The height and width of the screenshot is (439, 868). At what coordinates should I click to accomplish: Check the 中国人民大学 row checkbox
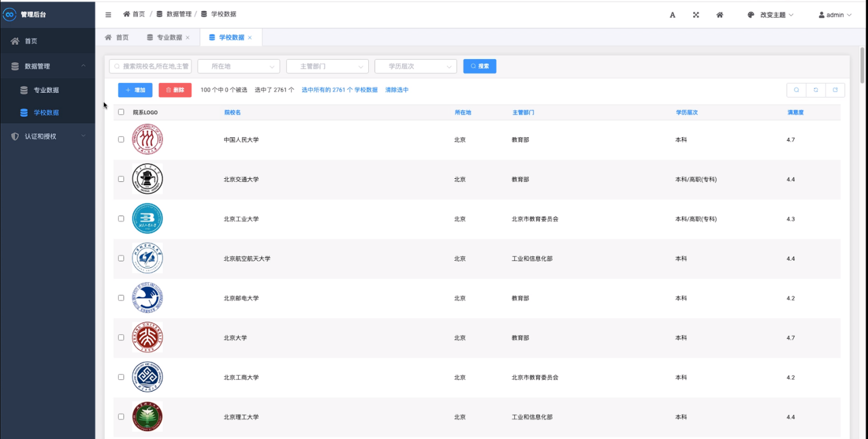point(121,139)
